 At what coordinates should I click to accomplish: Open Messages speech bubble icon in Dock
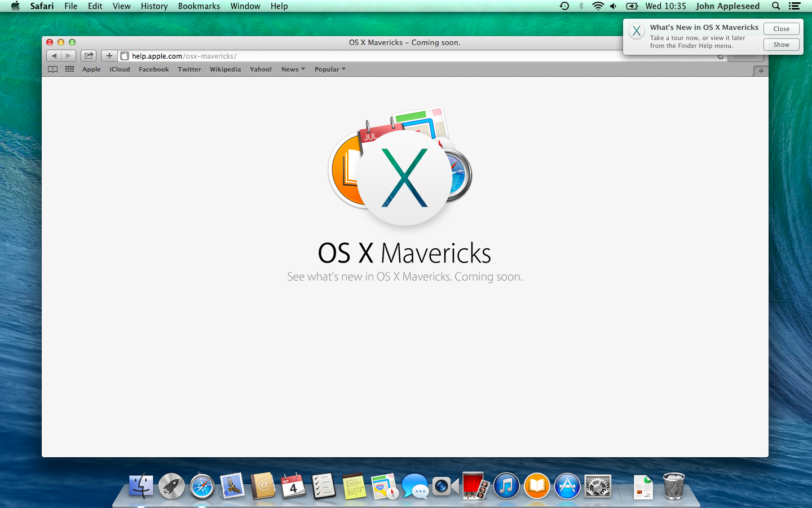(x=415, y=486)
